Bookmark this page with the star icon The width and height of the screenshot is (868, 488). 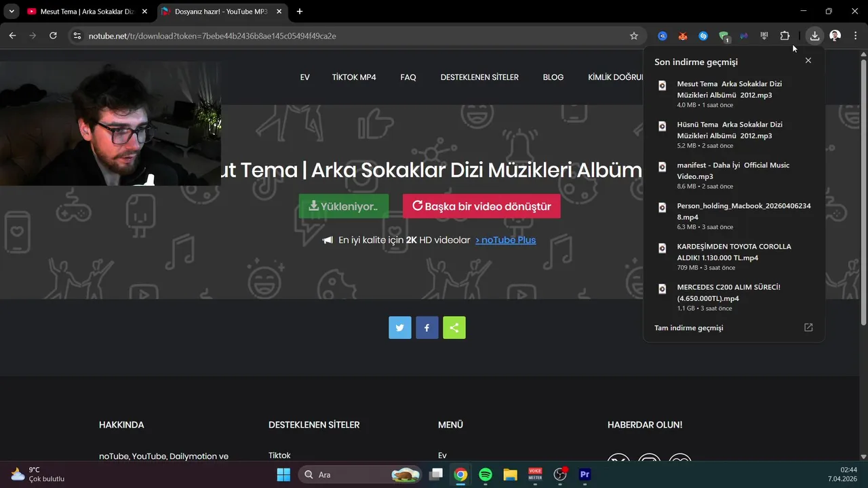pos(634,36)
